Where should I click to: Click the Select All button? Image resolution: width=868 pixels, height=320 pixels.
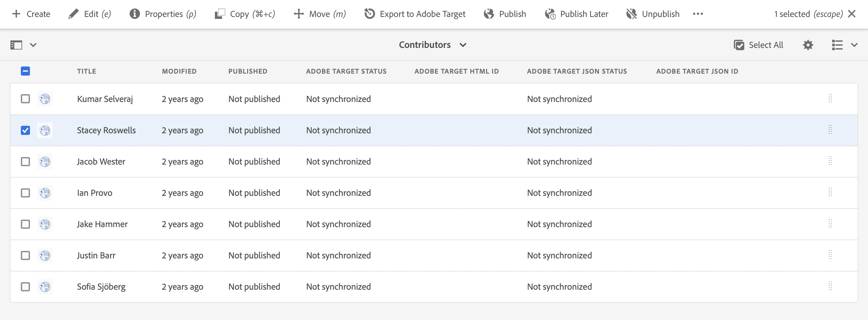click(x=758, y=45)
